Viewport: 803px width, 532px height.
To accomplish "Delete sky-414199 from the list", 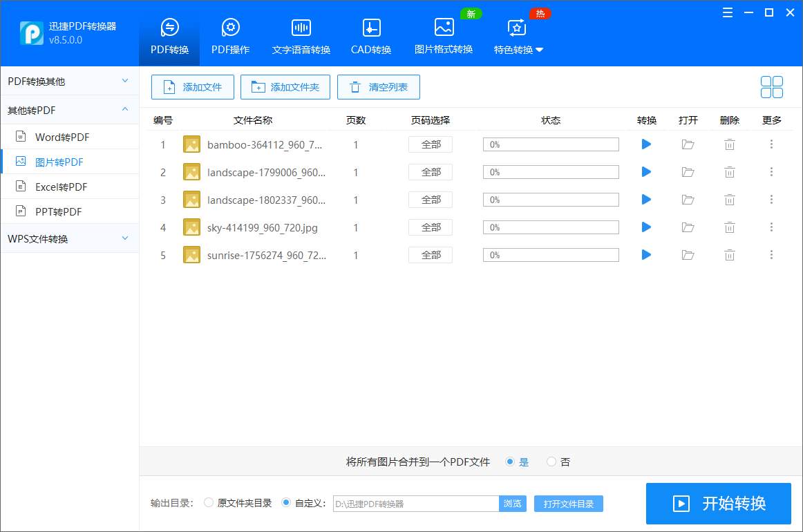I will (729, 228).
